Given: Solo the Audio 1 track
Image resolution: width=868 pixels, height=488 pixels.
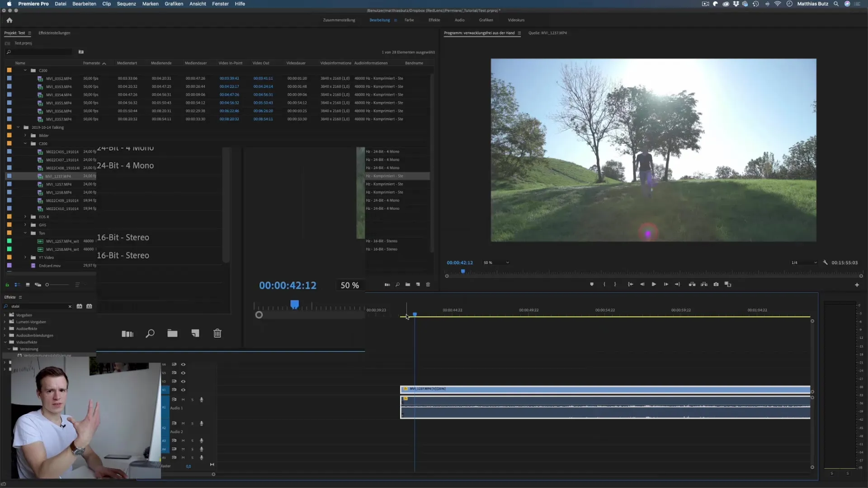Looking at the screenshot, I should click(192, 400).
